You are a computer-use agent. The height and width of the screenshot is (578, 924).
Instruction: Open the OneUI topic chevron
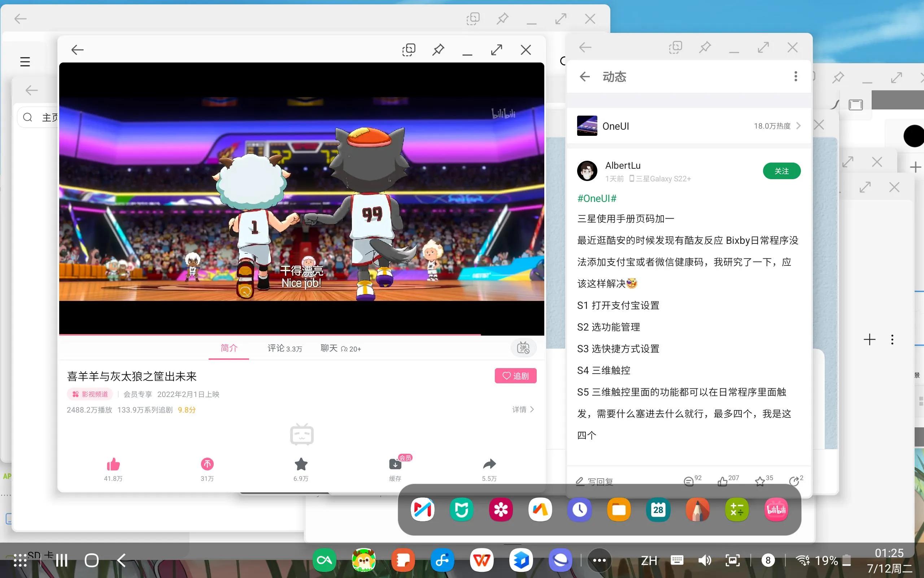tap(798, 126)
